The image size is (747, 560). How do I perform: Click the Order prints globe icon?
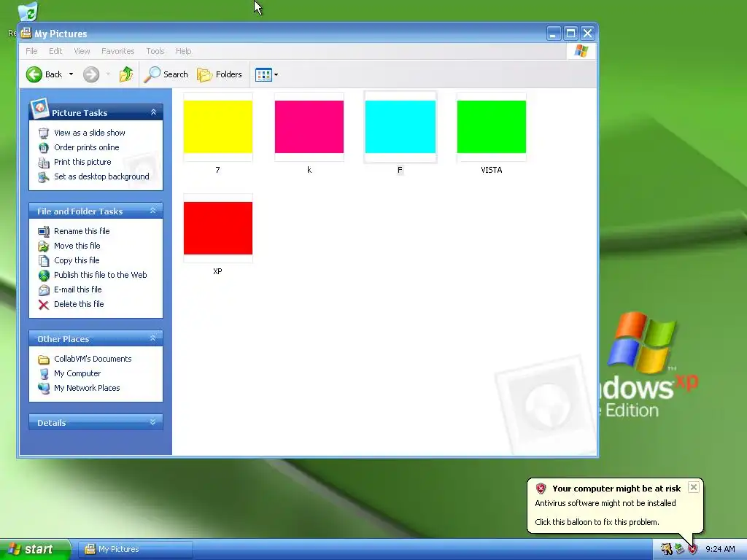click(43, 147)
